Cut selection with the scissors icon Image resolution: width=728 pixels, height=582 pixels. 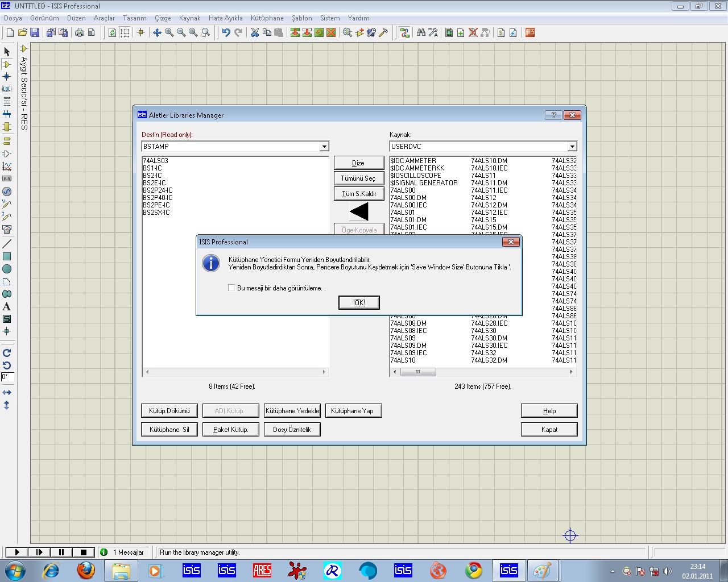click(254, 32)
